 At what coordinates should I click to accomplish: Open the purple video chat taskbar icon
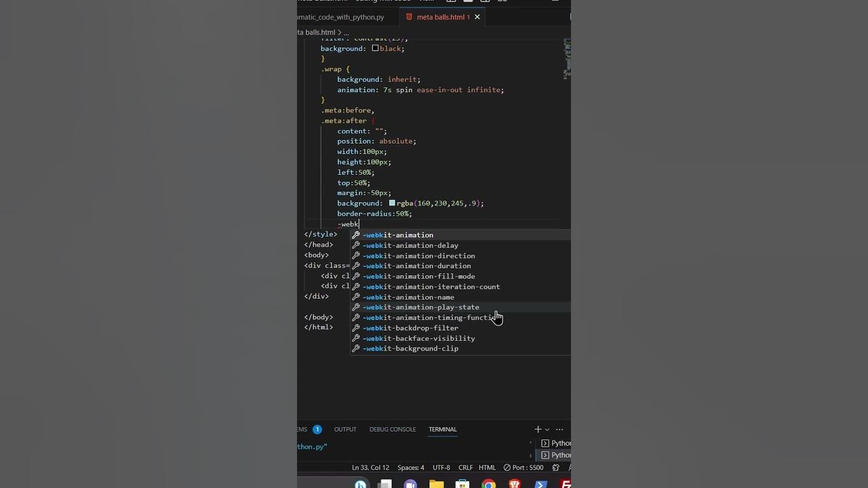click(x=410, y=484)
